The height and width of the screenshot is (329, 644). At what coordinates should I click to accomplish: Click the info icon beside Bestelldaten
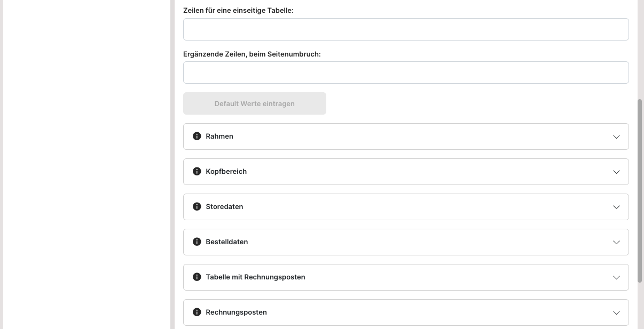click(197, 242)
